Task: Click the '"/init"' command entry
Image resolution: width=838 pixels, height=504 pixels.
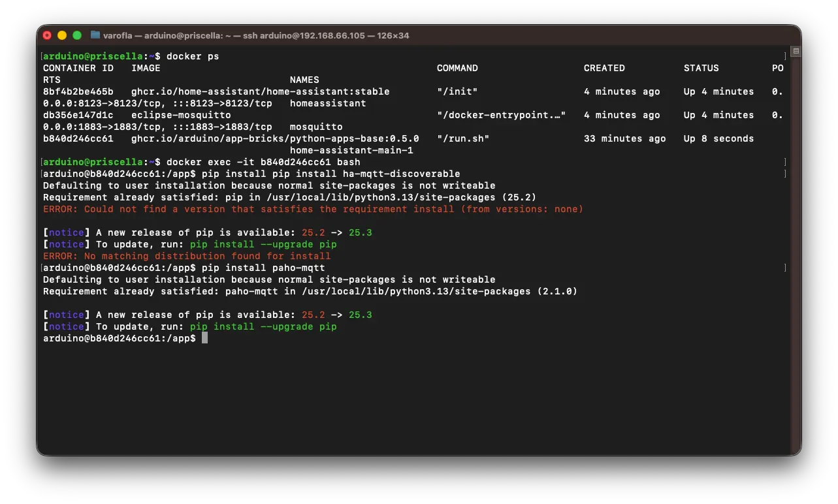Action: coord(457,91)
